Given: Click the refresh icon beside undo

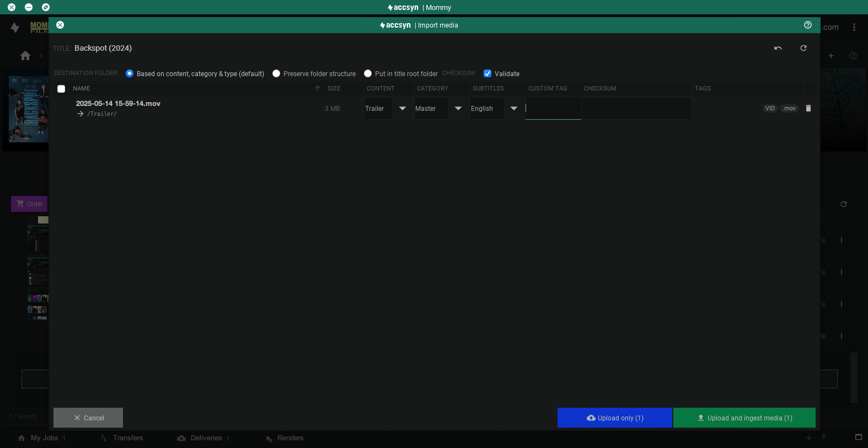Looking at the screenshot, I should pyautogui.click(x=803, y=48).
